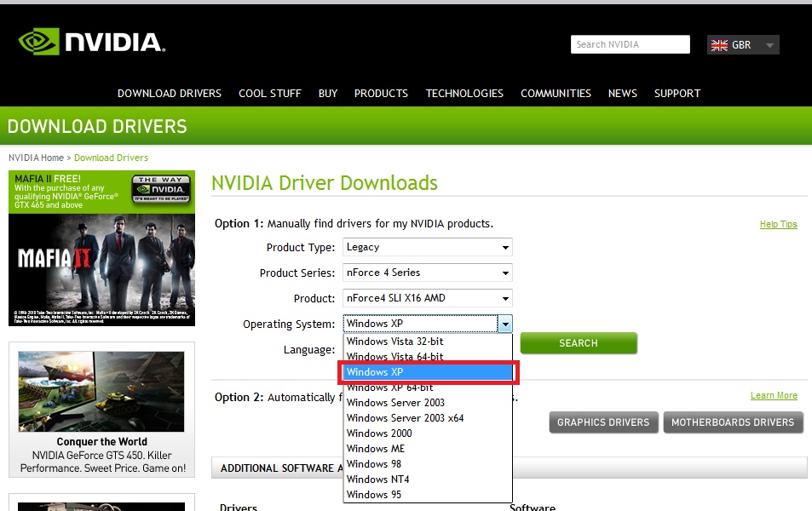Click the Conquer the World headline
The image size is (812, 511).
tap(102, 442)
